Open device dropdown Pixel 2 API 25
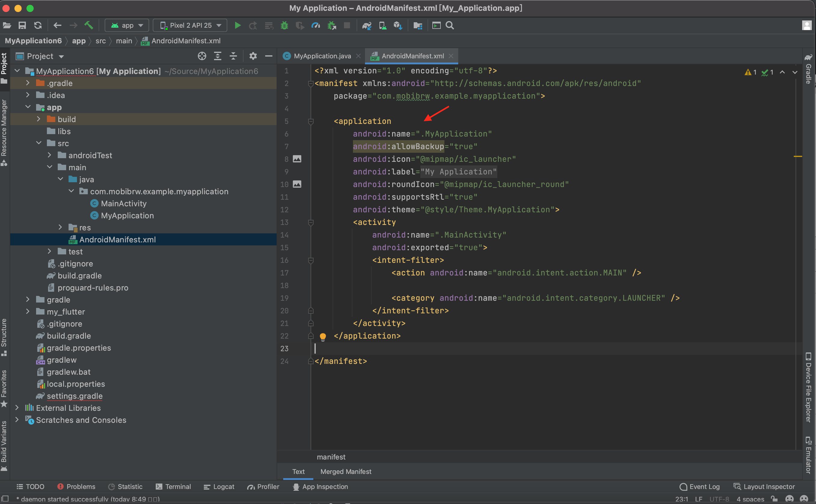Screen dimensions: 816x504 click(x=190, y=25)
